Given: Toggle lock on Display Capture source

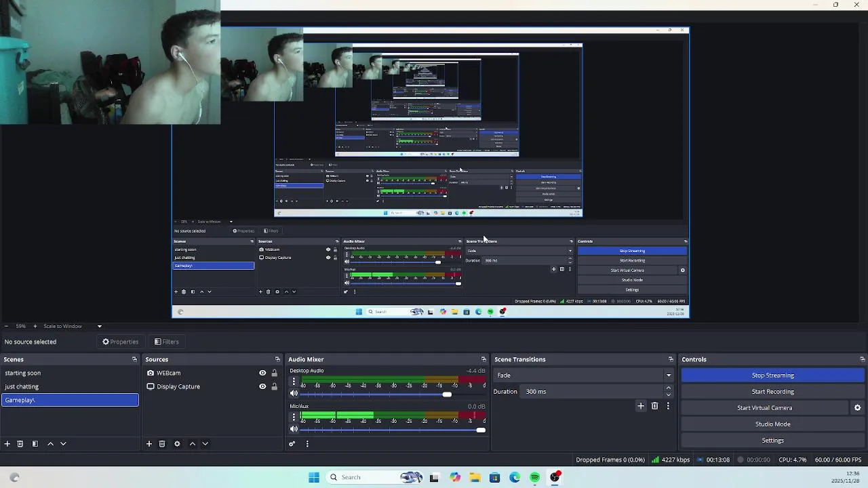Looking at the screenshot, I should 274,386.
